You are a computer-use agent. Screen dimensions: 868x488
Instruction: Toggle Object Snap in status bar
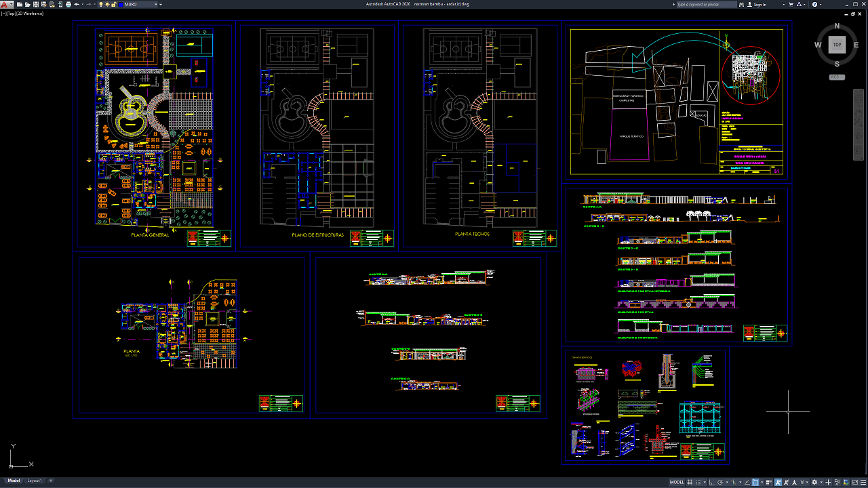click(755, 483)
